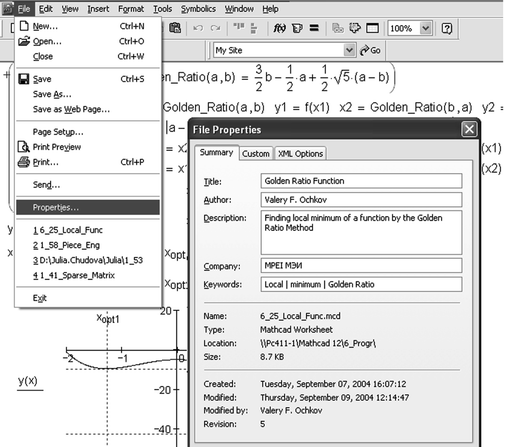Click the Title field 'Golden Ratio Function'
505x447 pixels.
[361, 181]
